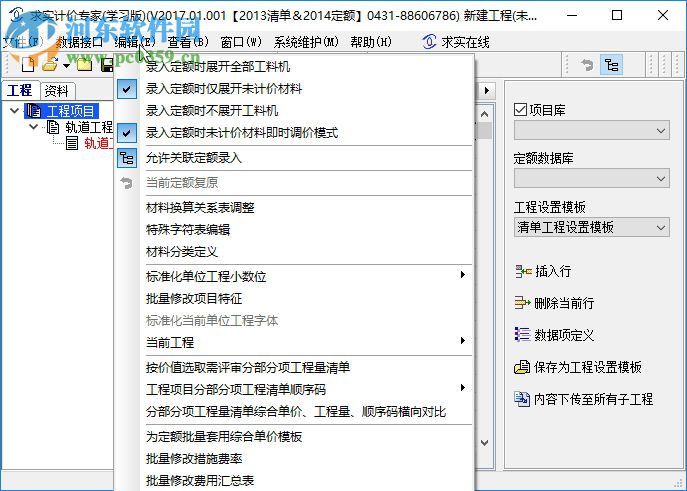The image size is (687, 491).
Task: Open the 系统维护(M) menu
Action: 306,42
